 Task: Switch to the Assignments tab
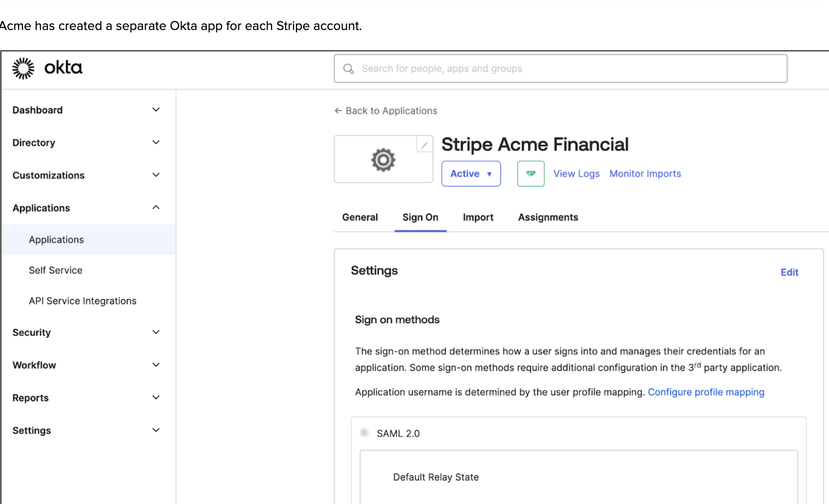(x=548, y=217)
